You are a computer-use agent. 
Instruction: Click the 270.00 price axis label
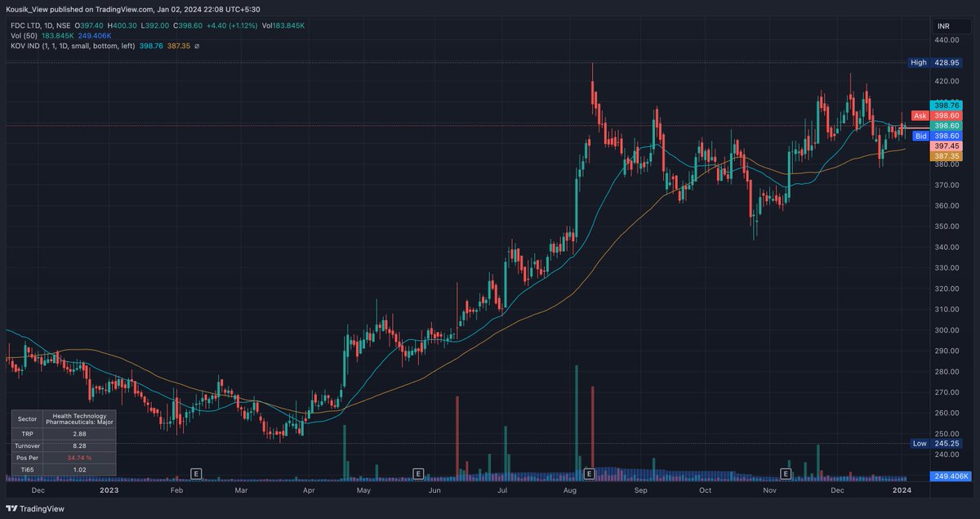pyautogui.click(x=947, y=392)
